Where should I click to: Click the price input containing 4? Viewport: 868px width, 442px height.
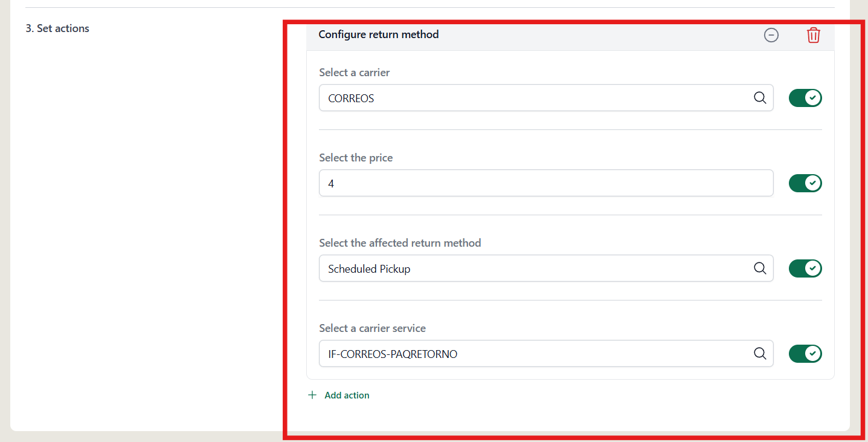(x=546, y=183)
